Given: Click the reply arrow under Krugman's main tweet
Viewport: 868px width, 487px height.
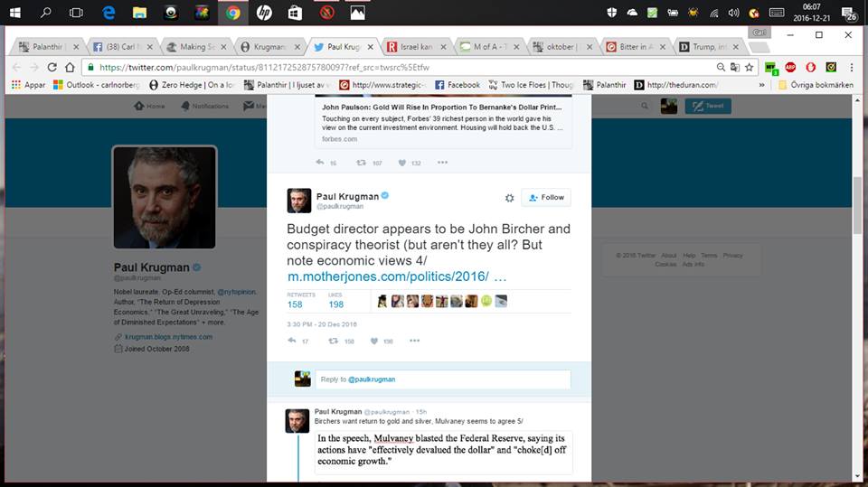Looking at the screenshot, I should [x=293, y=341].
